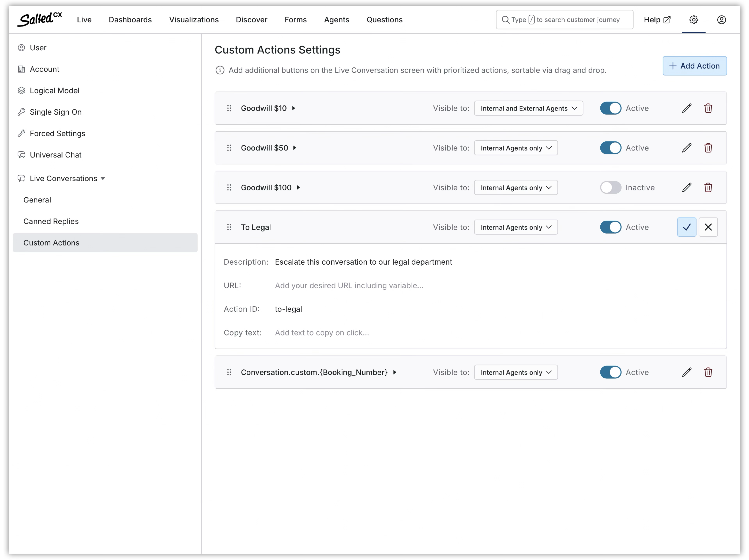
Task: Click the URL input field
Action: coord(349,285)
